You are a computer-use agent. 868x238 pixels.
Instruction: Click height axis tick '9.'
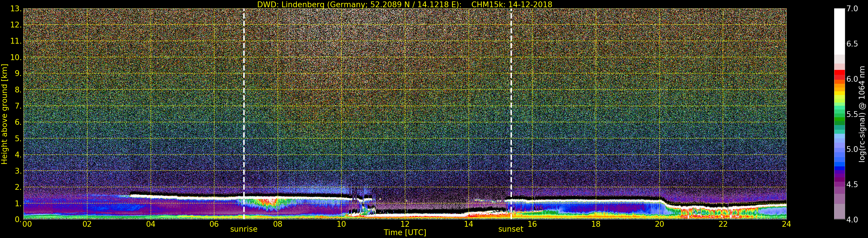(x=18, y=74)
